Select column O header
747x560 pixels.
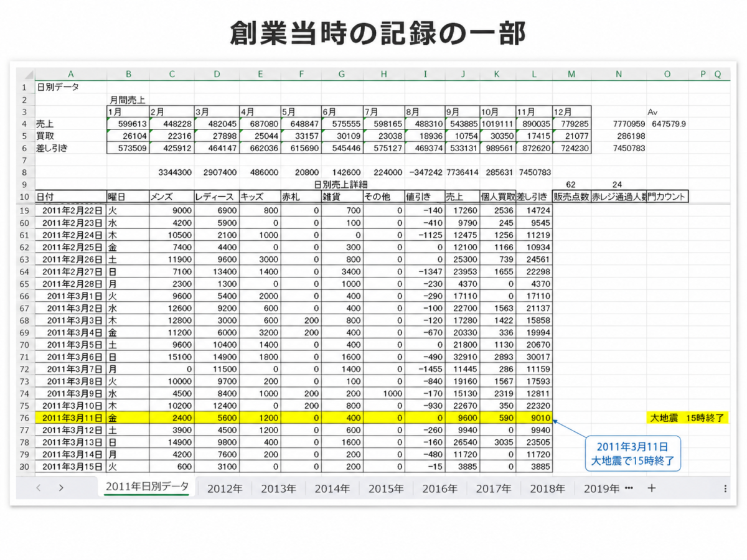click(x=667, y=75)
